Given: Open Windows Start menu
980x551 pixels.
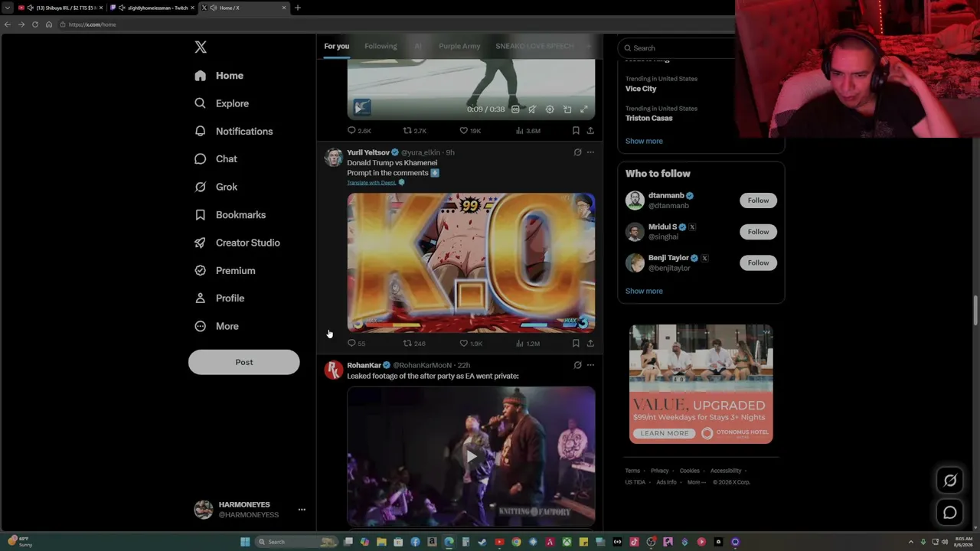Looking at the screenshot, I should coord(245,542).
